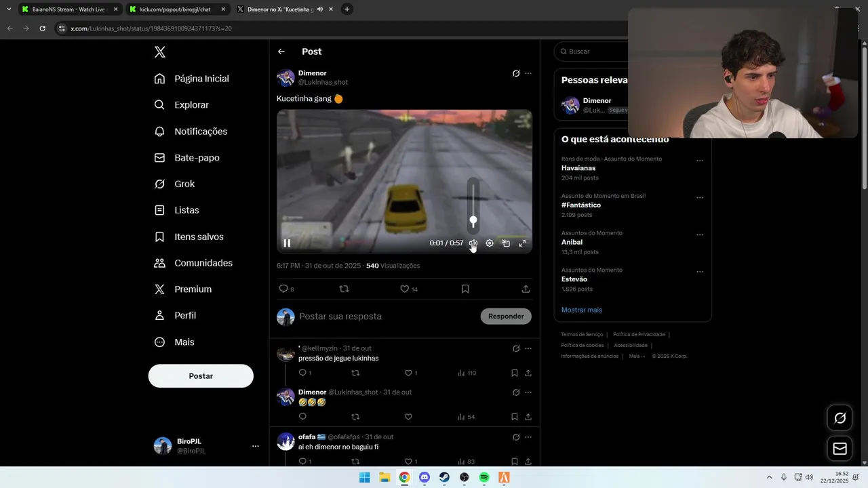Show hidden system tray icons

pos(769,477)
